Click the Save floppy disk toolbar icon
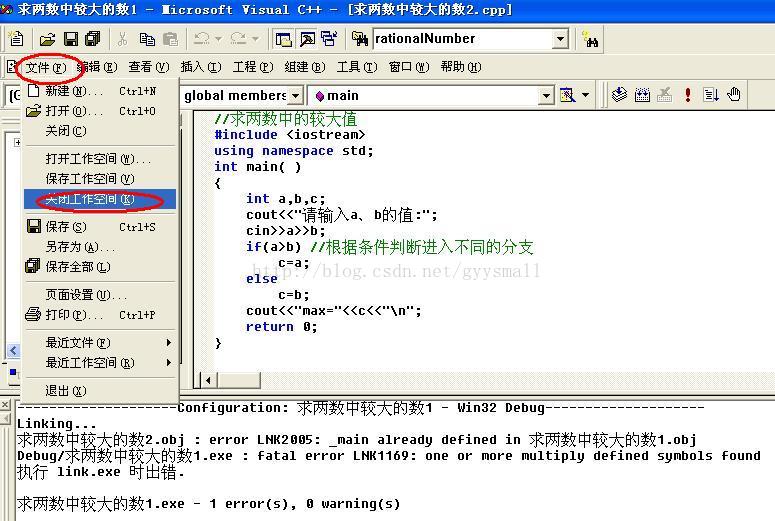The image size is (775, 521). (71, 39)
